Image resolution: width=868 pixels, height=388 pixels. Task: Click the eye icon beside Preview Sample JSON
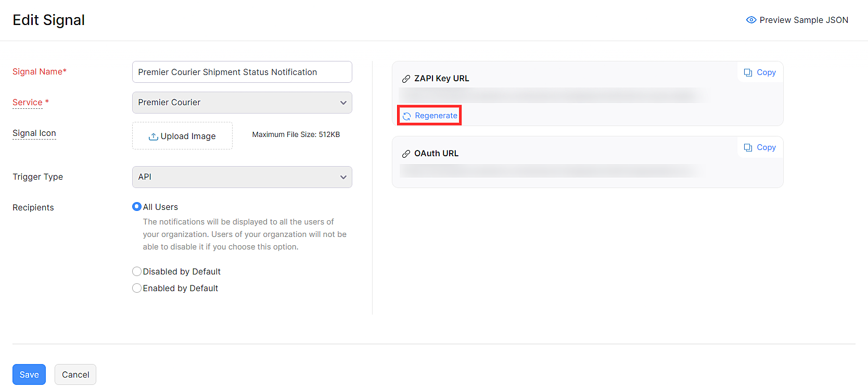(751, 20)
